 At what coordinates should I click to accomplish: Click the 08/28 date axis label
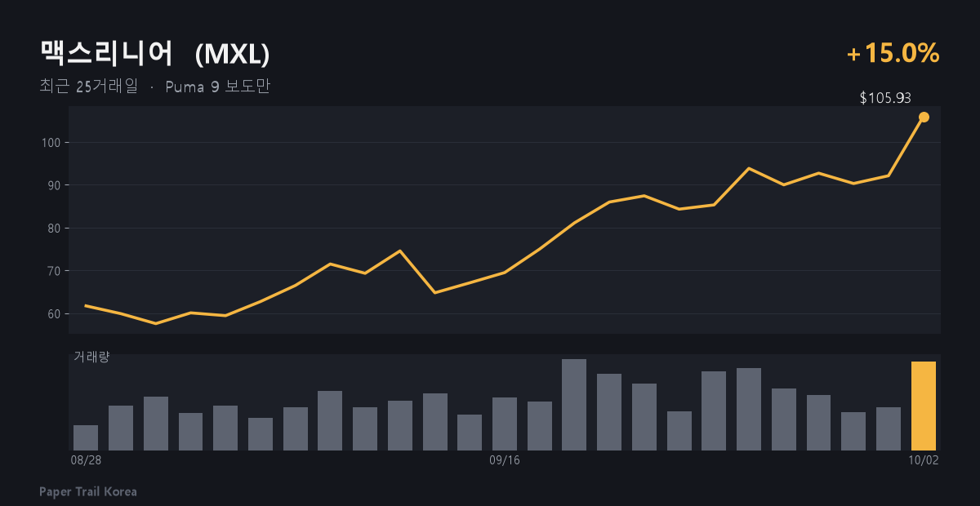(x=86, y=460)
